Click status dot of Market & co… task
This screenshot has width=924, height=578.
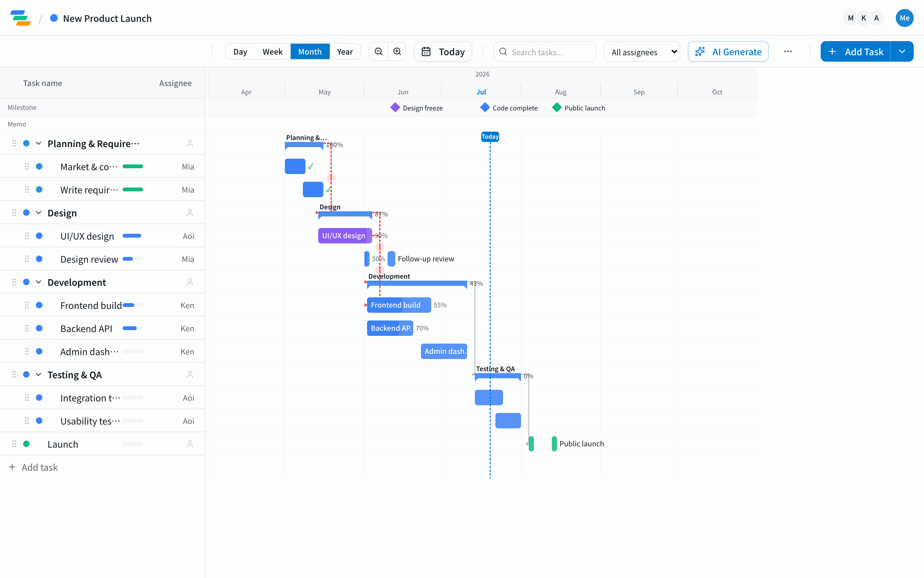pos(39,166)
